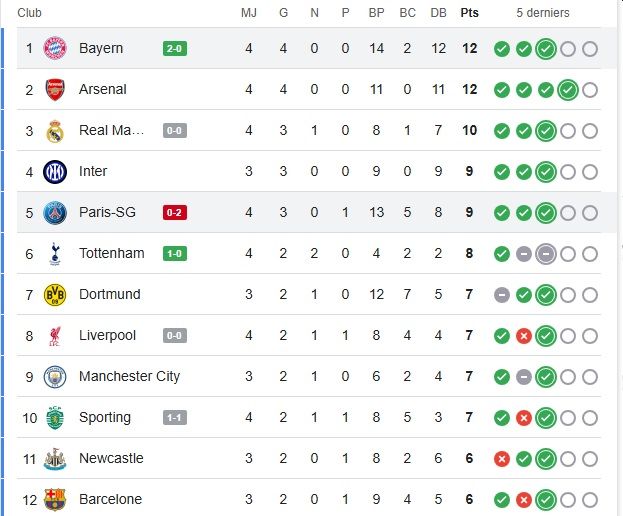Click the Inter Milan club crest

click(x=54, y=171)
